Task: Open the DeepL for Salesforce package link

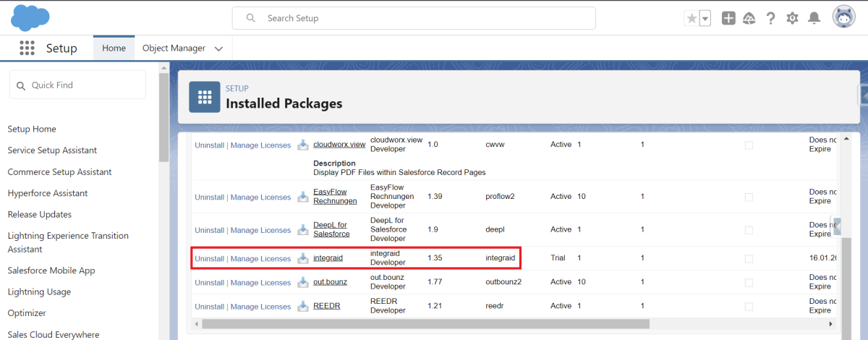Action: pyautogui.click(x=331, y=229)
